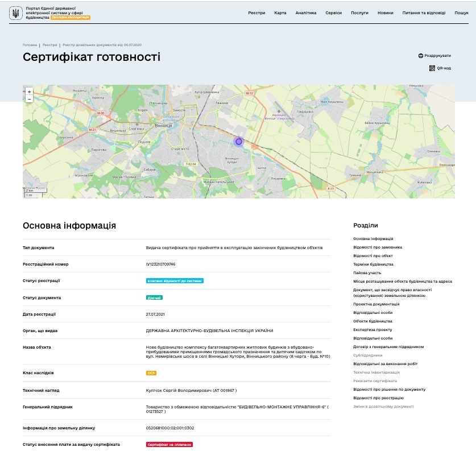Click the disabled Реквізити сертифіката link

[375, 380]
